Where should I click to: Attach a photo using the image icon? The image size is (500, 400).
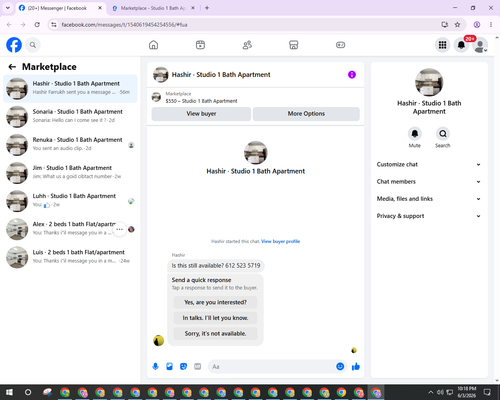coord(169,367)
